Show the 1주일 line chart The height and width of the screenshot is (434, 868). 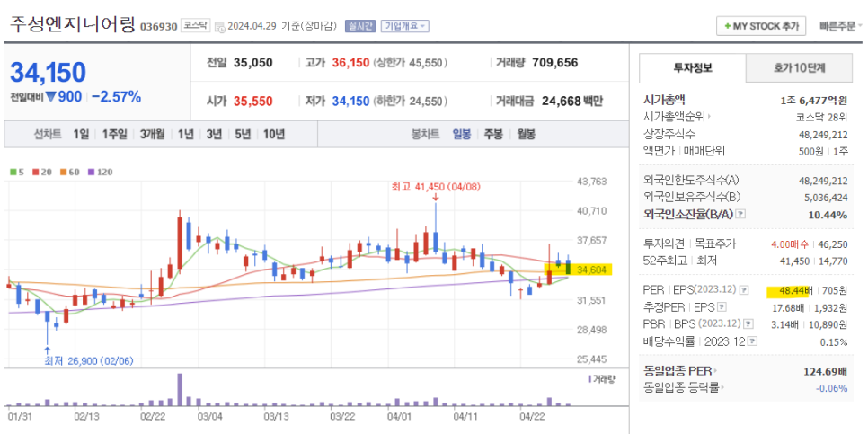point(115,134)
